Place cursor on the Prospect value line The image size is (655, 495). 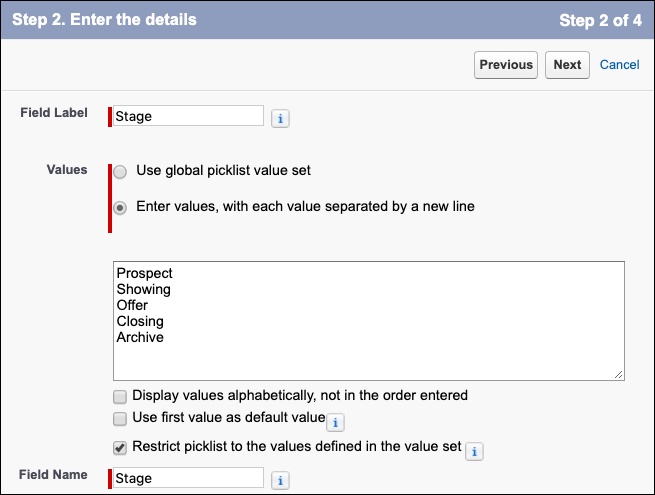[144, 273]
